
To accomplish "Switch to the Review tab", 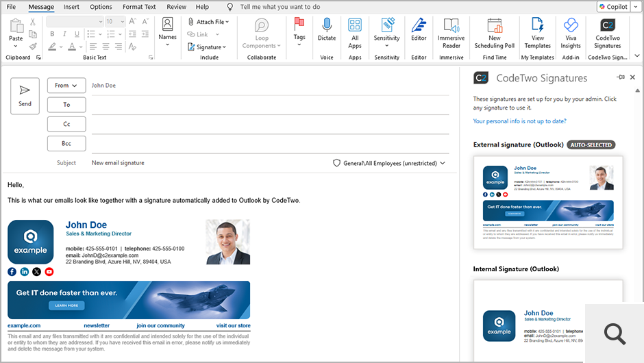I will (176, 7).
